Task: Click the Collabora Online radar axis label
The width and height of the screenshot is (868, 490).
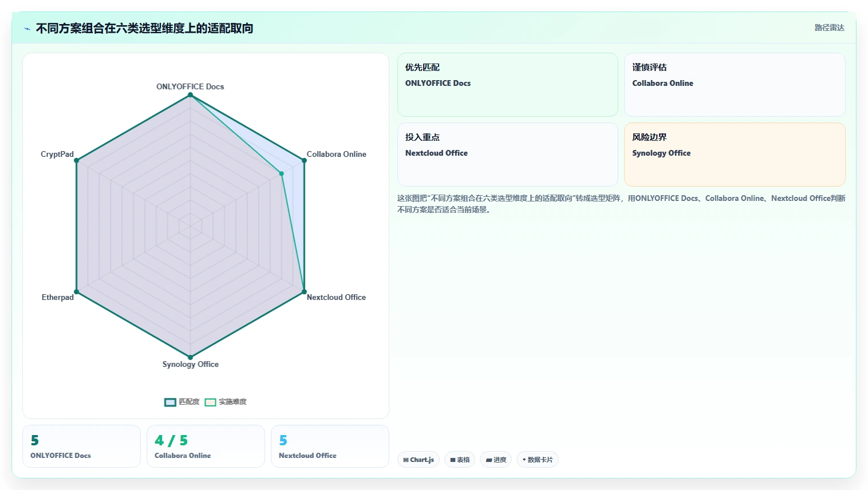Action: pos(336,154)
